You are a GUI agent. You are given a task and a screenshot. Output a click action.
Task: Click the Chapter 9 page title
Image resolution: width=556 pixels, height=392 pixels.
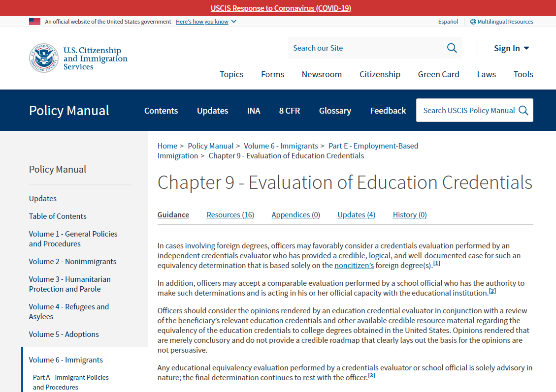[x=345, y=183]
